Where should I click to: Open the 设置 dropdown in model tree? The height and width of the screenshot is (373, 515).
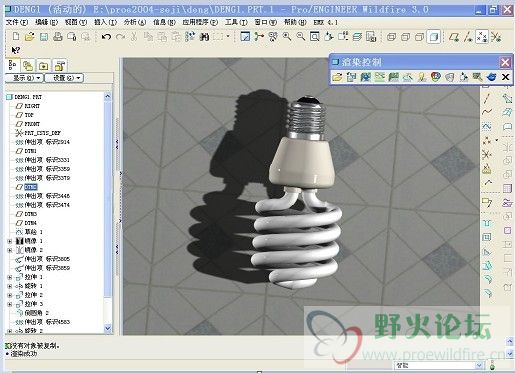click(x=64, y=78)
